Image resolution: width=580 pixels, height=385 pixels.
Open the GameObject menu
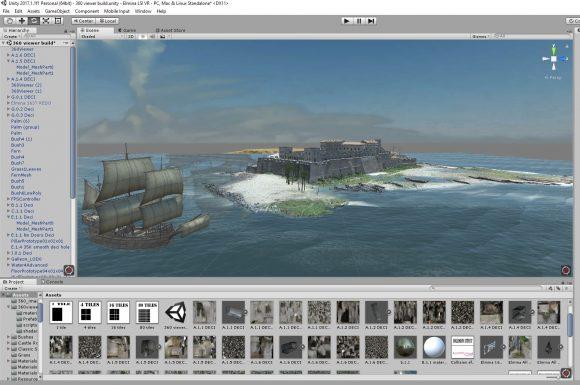click(x=57, y=11)
